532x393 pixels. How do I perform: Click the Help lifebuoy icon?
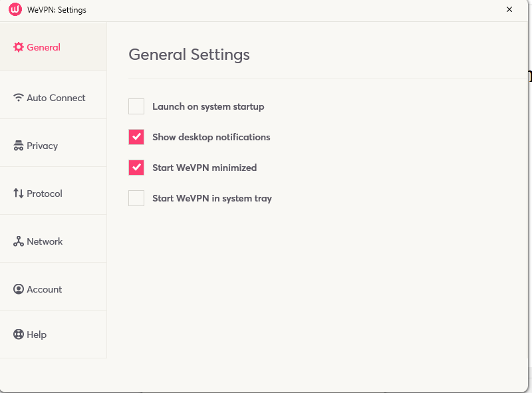(x=19, y=334)
